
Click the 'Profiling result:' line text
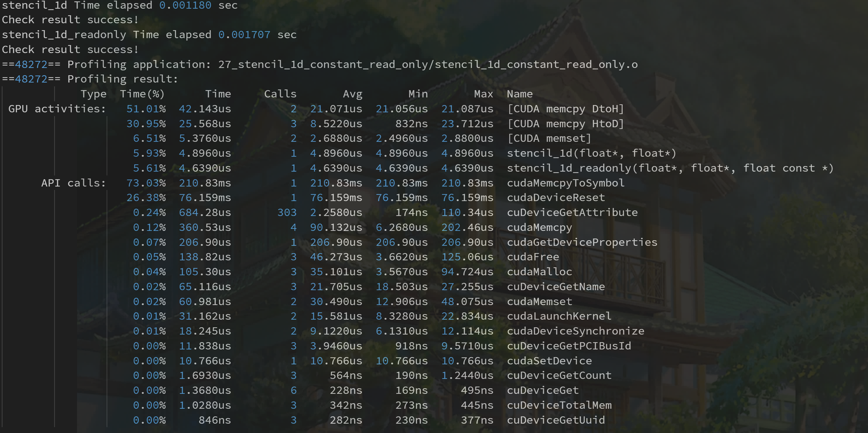123,79
